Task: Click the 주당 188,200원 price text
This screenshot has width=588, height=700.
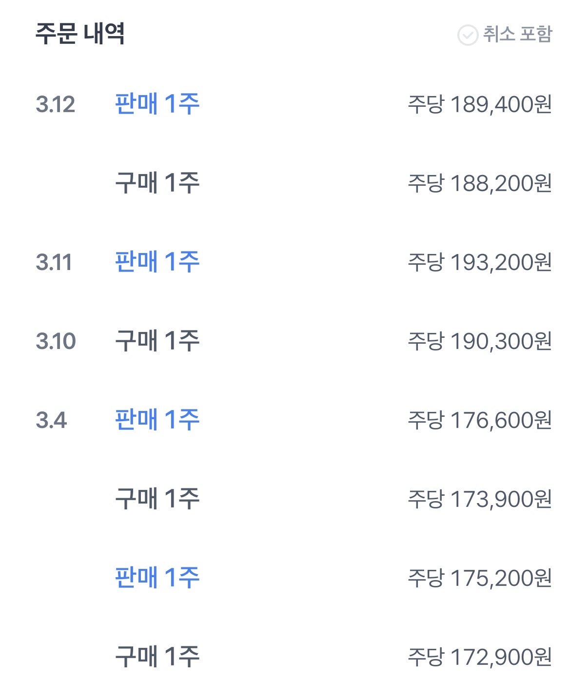Action: (479, 183)
